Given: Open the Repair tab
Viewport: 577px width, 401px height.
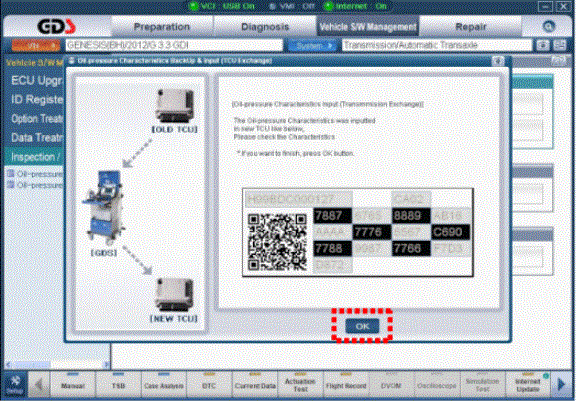Looking at the screenshot, I should click(x=470, y=26).
